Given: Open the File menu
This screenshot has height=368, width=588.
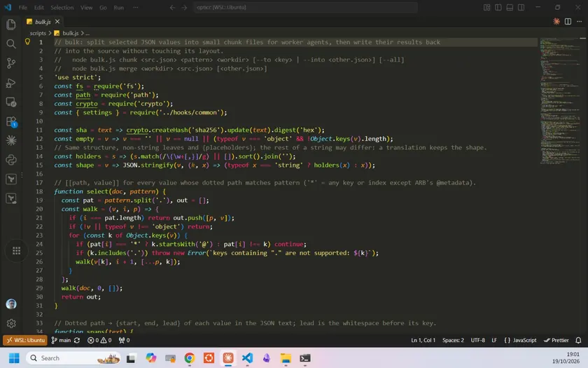Looking at the screenshot, I should tap(23, 7).
